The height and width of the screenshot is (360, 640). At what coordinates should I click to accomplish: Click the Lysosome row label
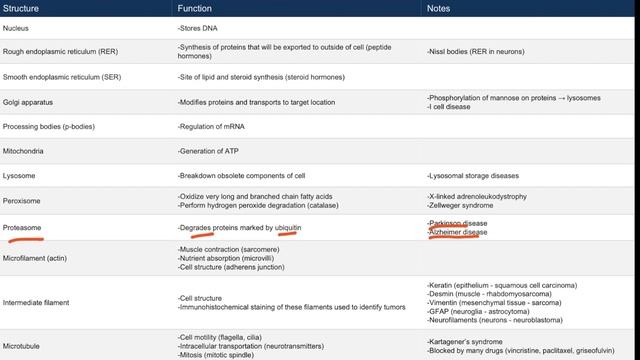click(x=19, y=176)
